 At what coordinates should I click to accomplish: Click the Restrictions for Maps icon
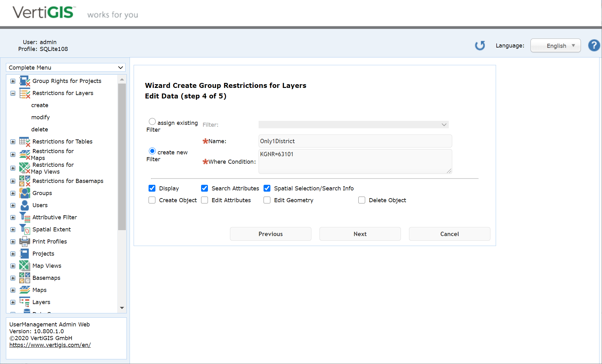(25, 154)
